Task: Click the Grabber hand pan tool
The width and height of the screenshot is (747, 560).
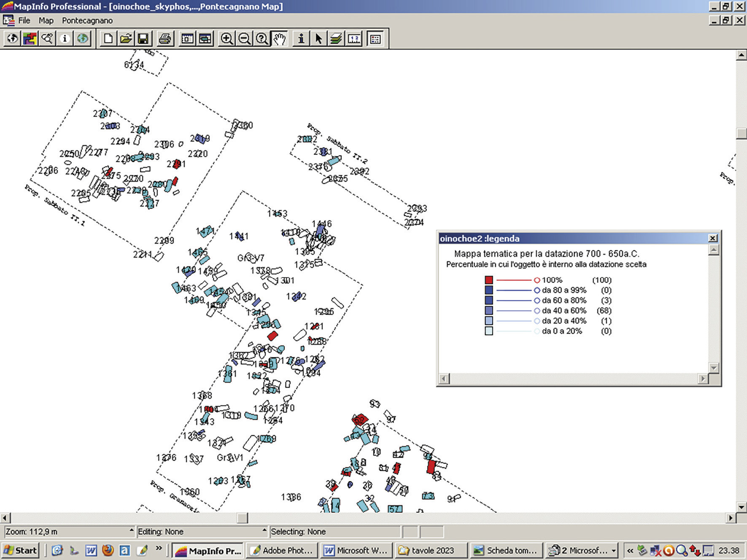Action: click(279, 39)
